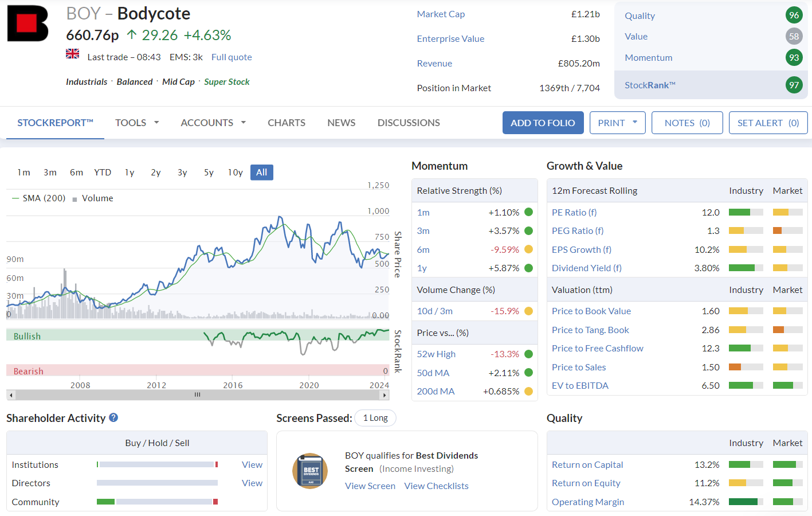Click the chart scrollbar left arrow
812x516 pixels.
click(11, 395)
